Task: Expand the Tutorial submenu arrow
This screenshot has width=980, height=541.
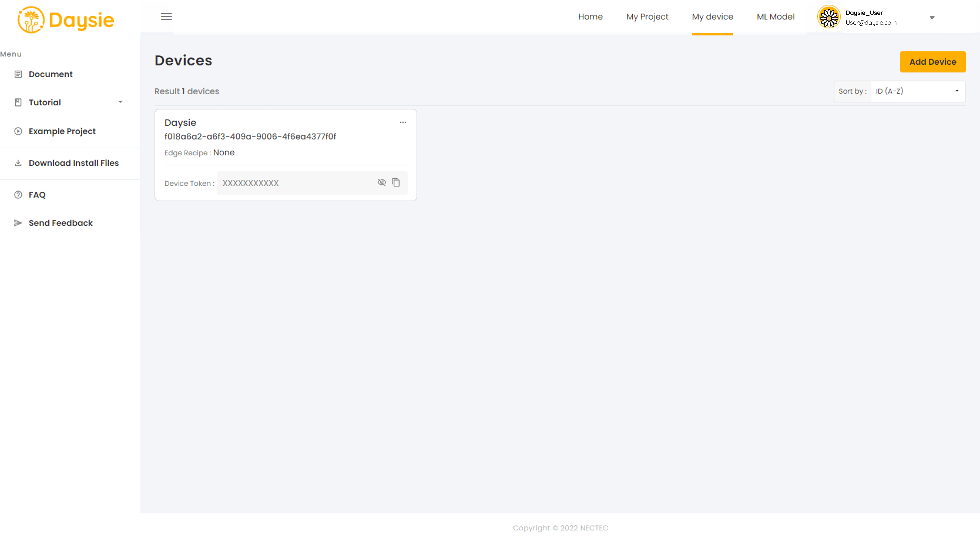Action: click(x=120, y=102)
